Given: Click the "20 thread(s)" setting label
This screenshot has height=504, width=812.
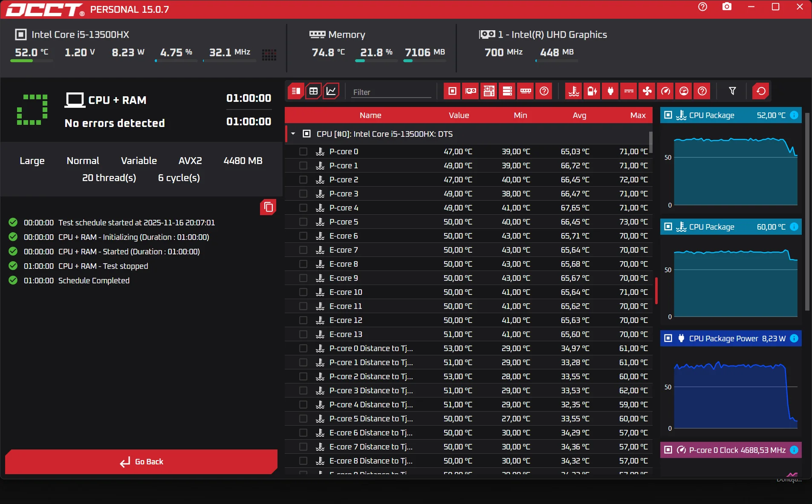Looking at the screenshot, I should [x=109, y=178].
